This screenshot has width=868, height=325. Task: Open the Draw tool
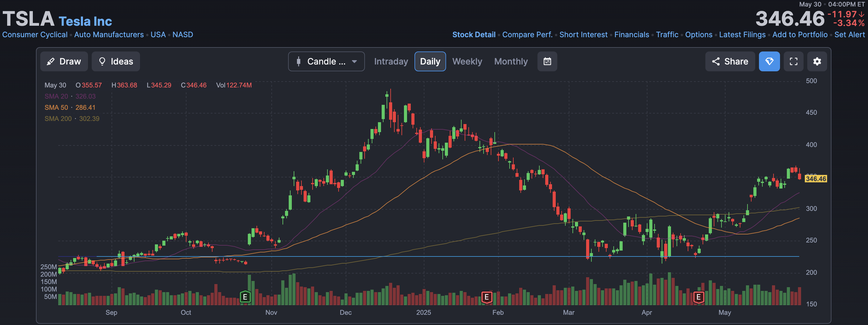[64, 61]
